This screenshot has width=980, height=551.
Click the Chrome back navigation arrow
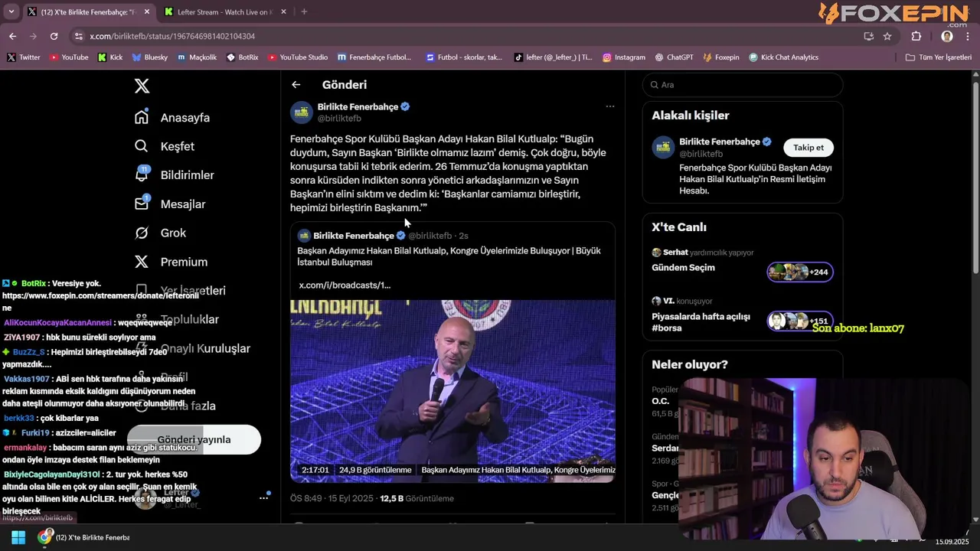12,36
